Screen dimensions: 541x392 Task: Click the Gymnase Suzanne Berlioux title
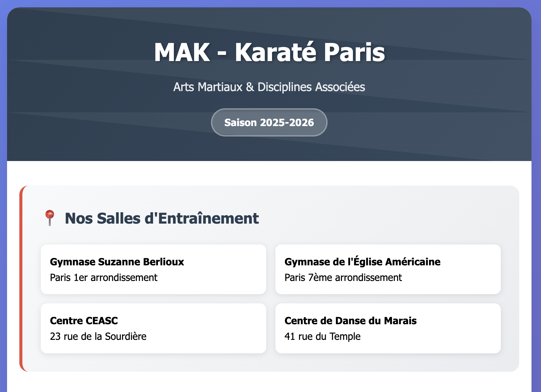(x=117, y=262)
